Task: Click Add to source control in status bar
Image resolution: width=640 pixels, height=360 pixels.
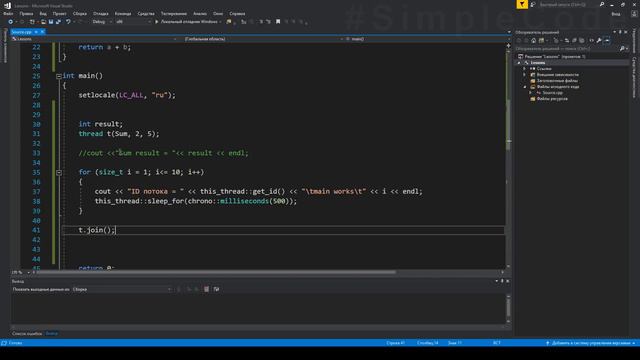Action: coord(591,343)
